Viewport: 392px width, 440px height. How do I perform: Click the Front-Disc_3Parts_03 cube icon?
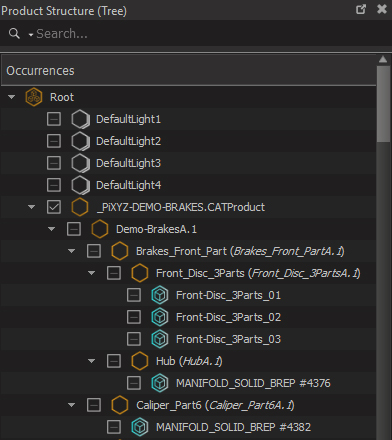(160, 339)
